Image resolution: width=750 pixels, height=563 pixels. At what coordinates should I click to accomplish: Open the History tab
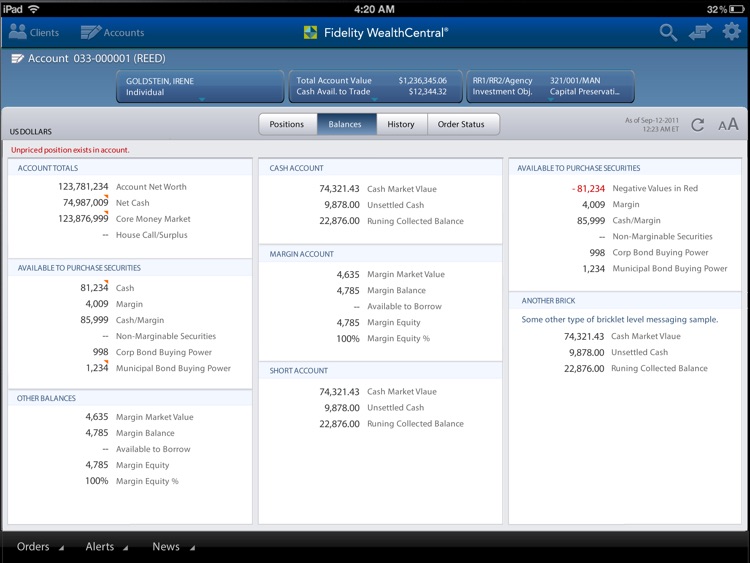(401, 124)
